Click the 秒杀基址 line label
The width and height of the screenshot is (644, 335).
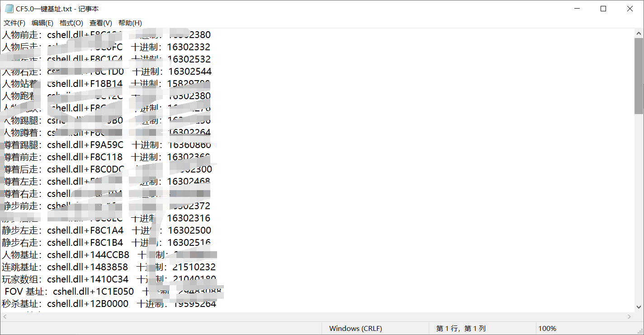(22, 304)
